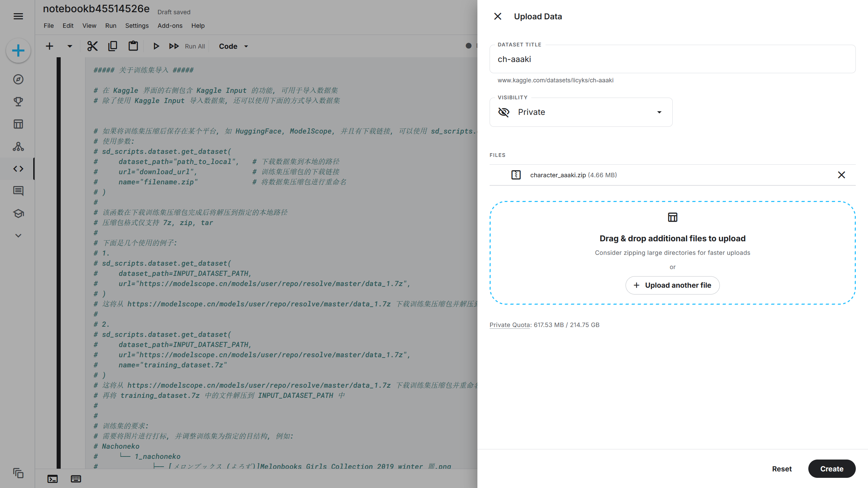Click the Dataset Title input field
This screenshot has height=488, width=868.
point(672,59)
